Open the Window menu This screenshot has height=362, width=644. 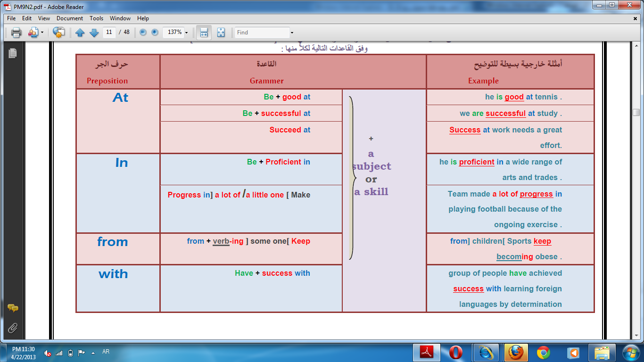(120, 18)
